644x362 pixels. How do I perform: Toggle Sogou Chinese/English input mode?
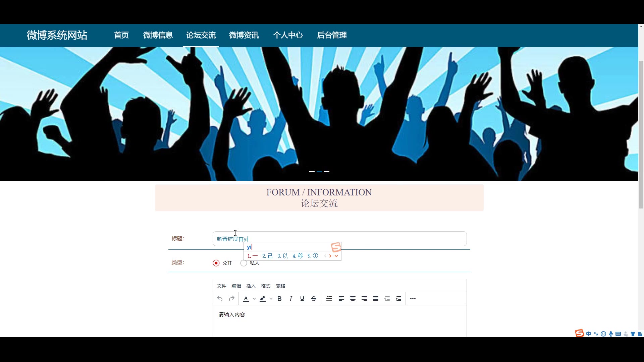click(589, 334)
